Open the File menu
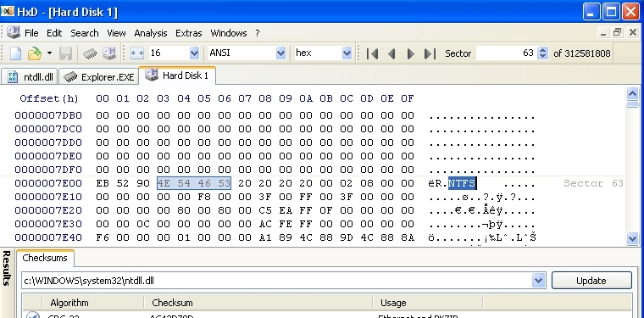 click(31, 33)
